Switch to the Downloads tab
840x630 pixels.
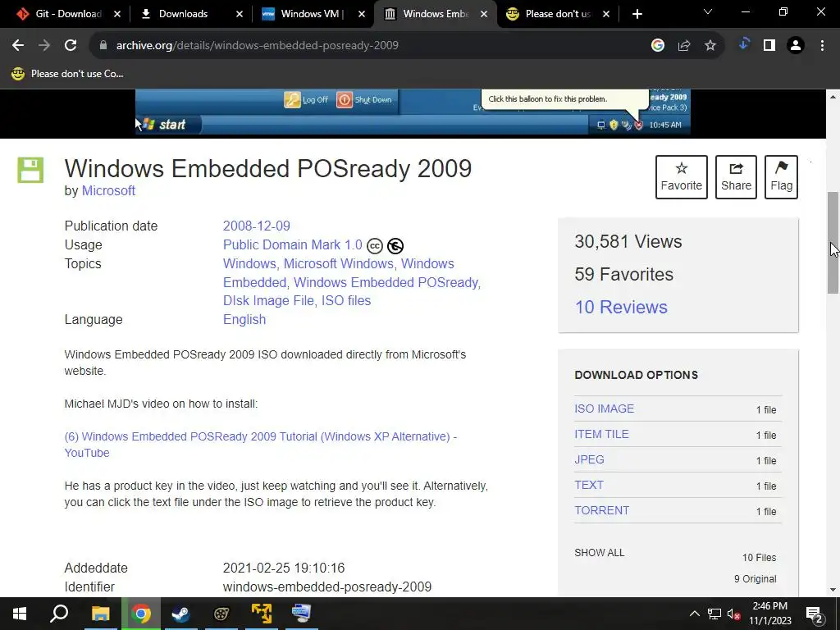click(182, 14)
